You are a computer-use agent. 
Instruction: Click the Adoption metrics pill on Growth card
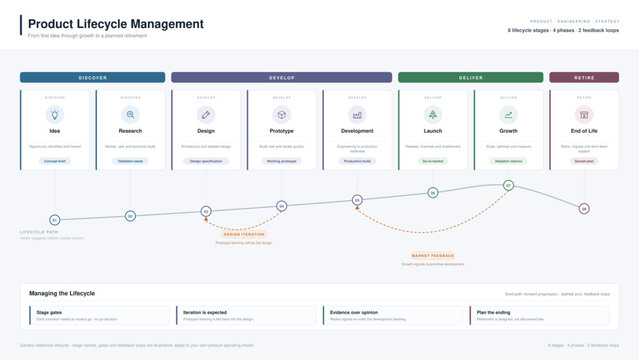[x=509, y=161]
